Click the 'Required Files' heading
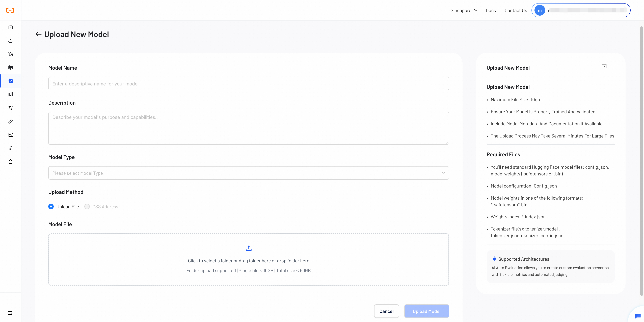Screen dimensions: 644x322 tap(503, 154)
